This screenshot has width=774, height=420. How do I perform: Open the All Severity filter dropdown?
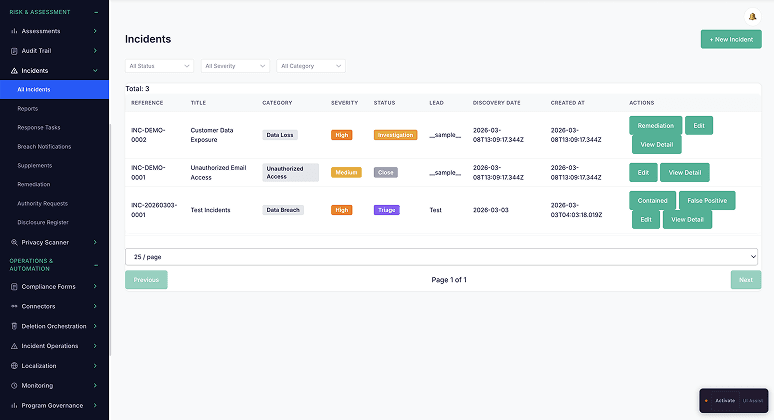[x=235, y=66]
